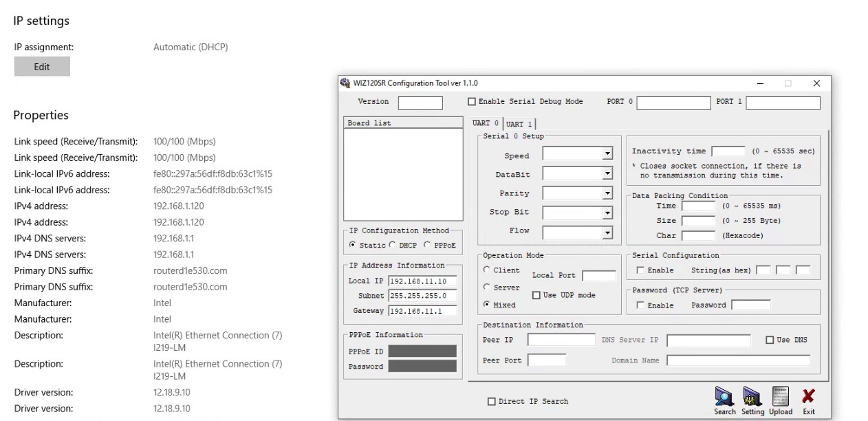The image size is (868, 421).
Task: Check the Use DNS checkbox
Action: [x=770, y=341]
